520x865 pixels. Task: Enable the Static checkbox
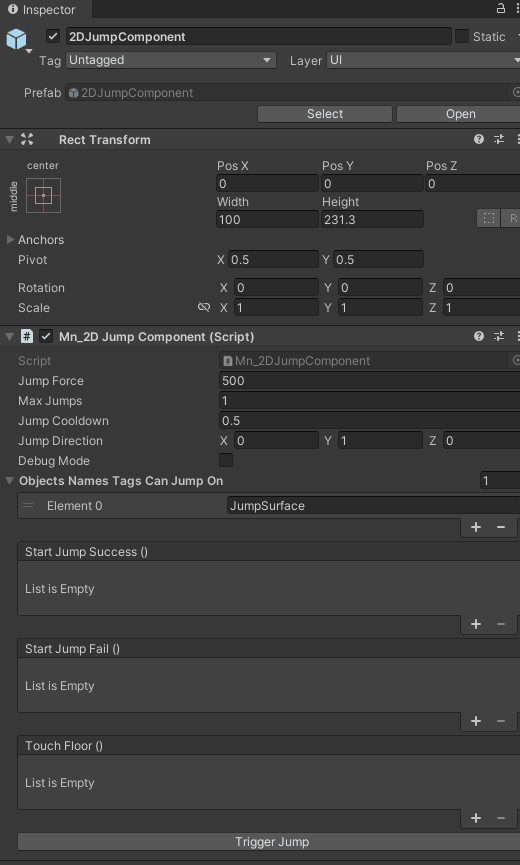coord(462,36)
